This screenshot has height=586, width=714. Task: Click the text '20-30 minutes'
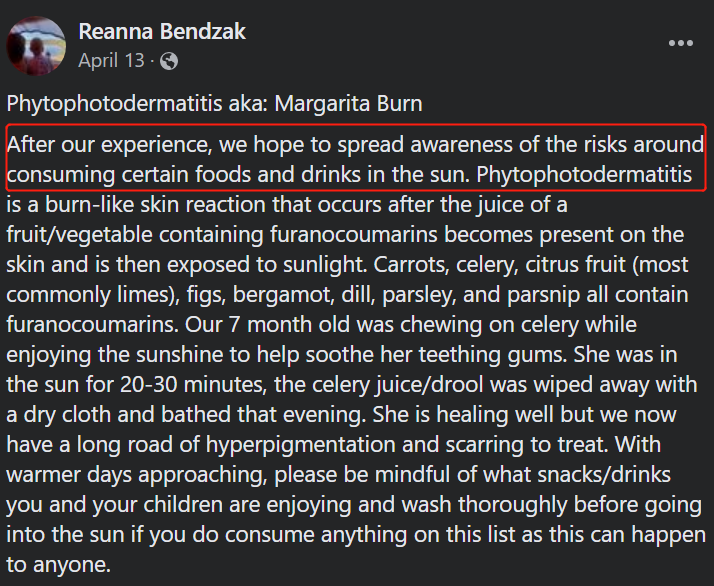click(x=192, y=385)
